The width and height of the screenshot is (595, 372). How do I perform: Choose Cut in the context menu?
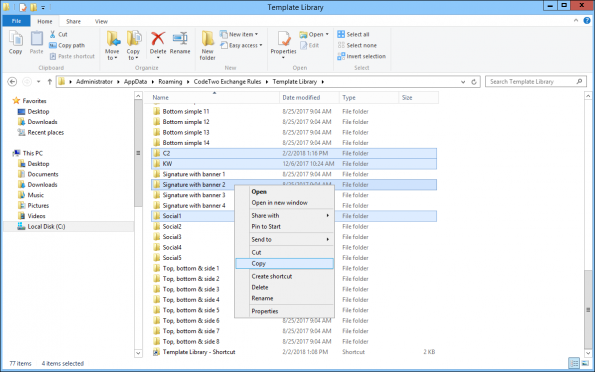[x=285, y=252]
